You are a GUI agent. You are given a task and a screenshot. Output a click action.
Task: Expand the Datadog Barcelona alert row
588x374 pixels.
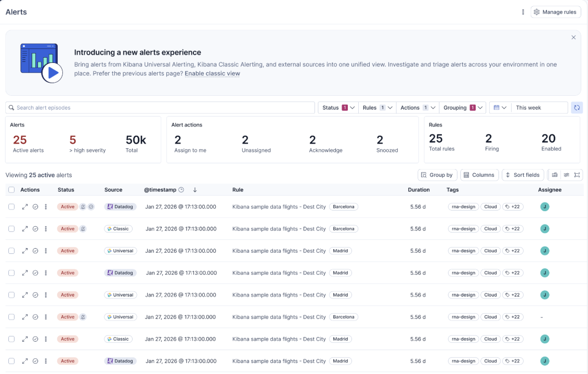click(25, 207)
